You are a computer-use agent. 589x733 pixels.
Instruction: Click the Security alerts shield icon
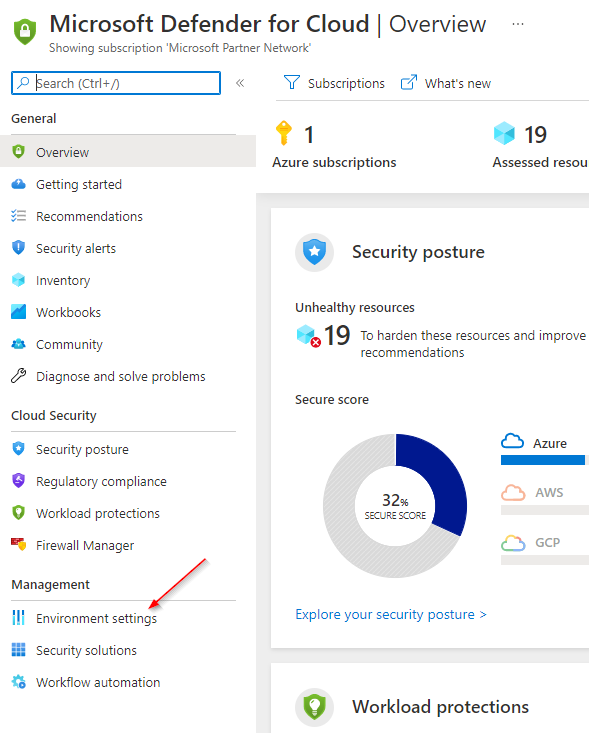pyautogui.click(x=18, y=247)
